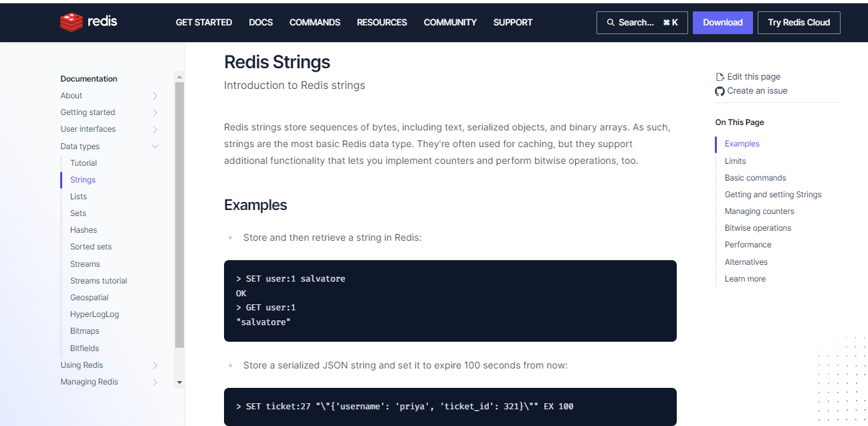Open Getting started in the sidebar

pos(88,112)
